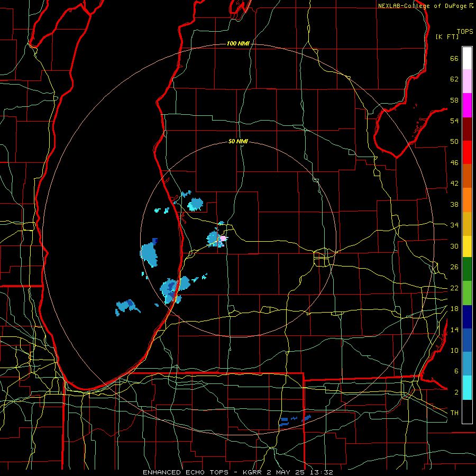
Task: Click the white 66+ color swatch
Action: (x=467, y=58)
